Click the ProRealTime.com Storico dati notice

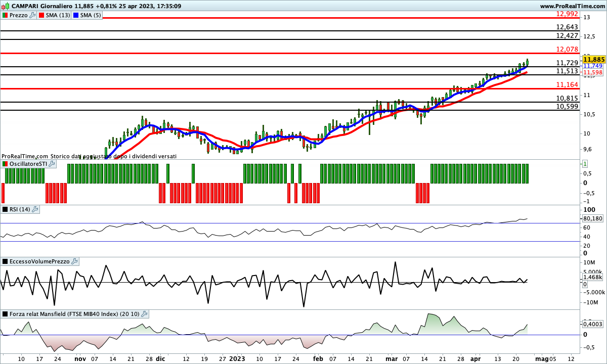pos(89,157)
